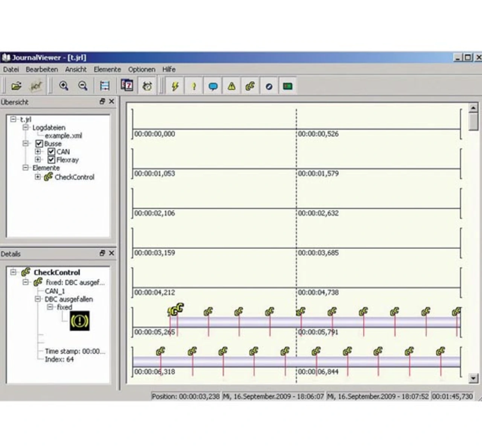Toggle the lightning bolt event filter
This screenshot has width=482, height=448.
175,86
